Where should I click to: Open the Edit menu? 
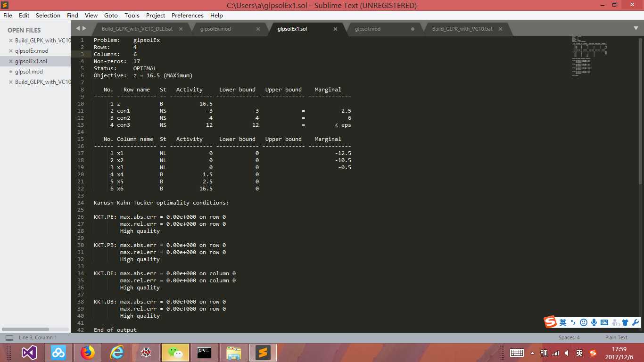(x=24, y=16)
